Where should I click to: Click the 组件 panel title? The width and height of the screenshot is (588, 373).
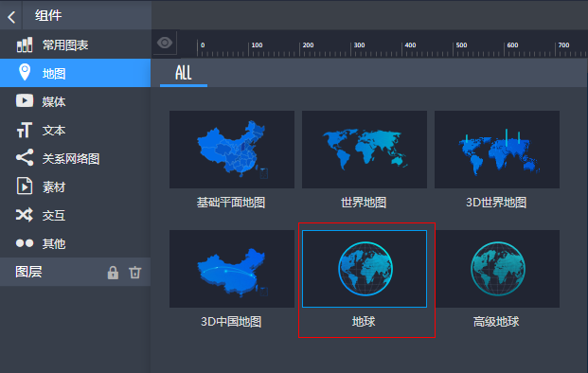pyautogui.click(x=48, y=16)
